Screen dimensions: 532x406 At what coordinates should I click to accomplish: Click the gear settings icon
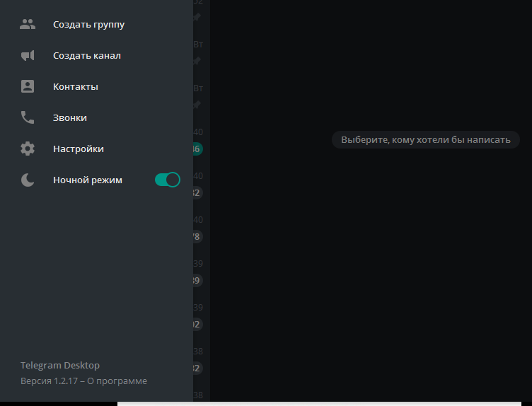[28, 149]
